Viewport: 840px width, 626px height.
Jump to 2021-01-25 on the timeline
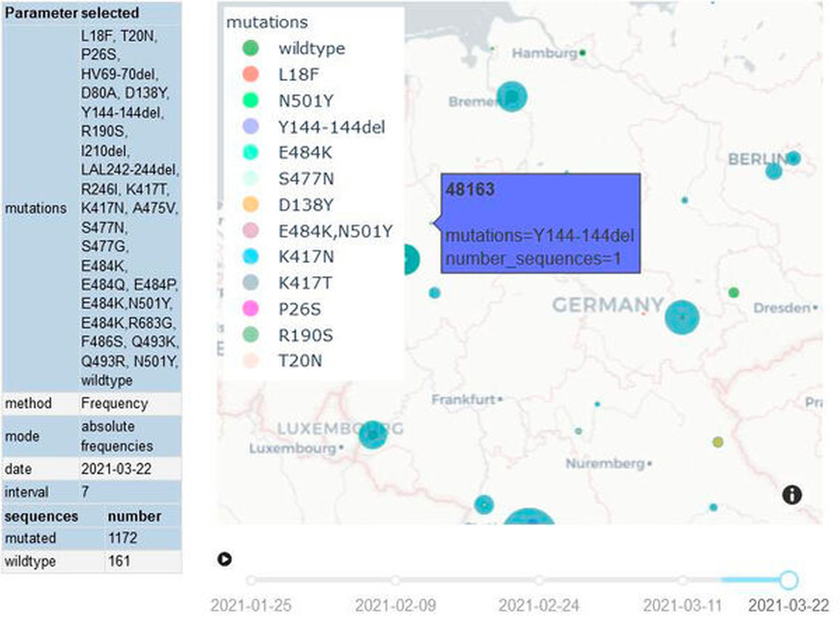(251, 580)
